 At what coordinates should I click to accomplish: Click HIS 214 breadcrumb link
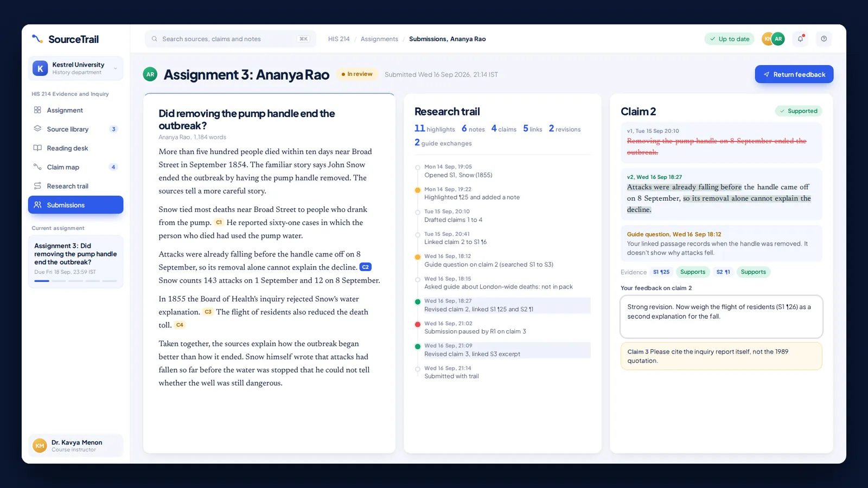[339, 39]
